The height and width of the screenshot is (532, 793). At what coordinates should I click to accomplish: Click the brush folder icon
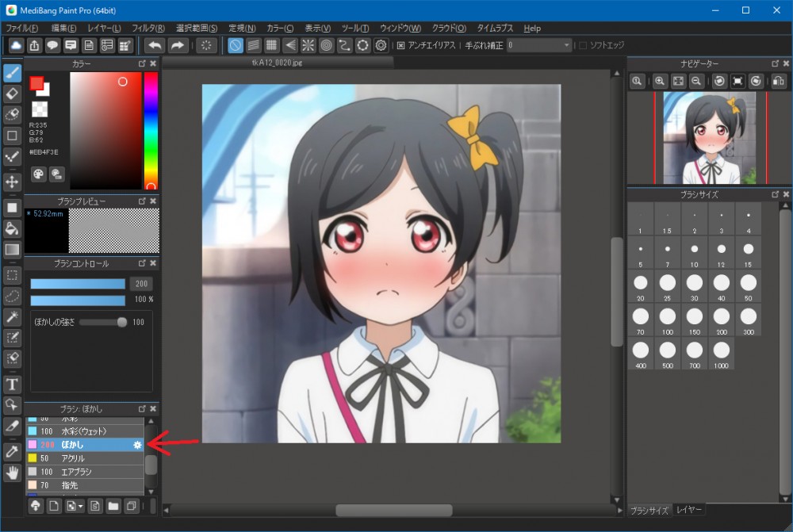(x=113, y=506)
